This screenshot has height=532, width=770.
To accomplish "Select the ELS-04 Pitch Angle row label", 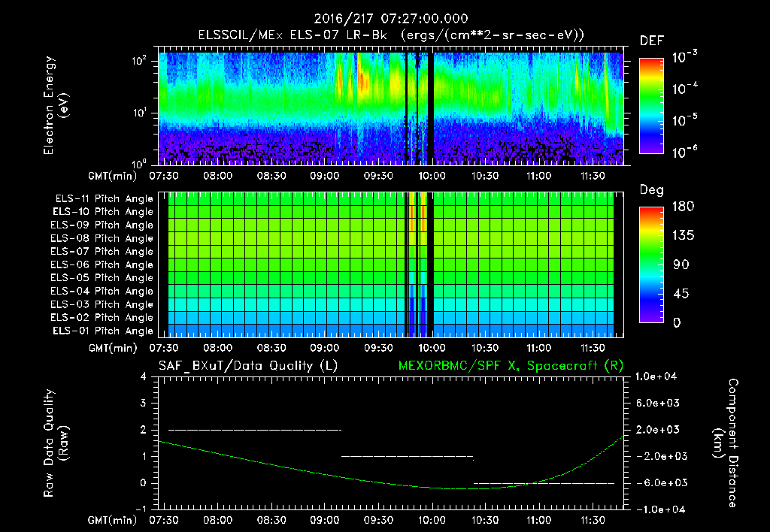I will (x=102, y=291).
